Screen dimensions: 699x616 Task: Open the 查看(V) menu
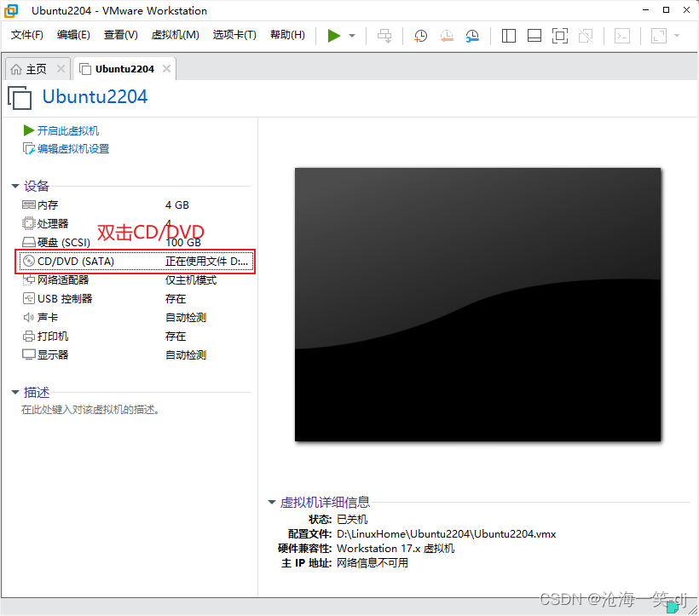coord(121,35)
